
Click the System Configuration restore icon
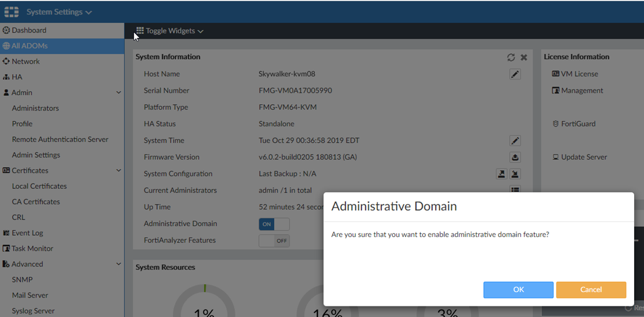[515, 174]
